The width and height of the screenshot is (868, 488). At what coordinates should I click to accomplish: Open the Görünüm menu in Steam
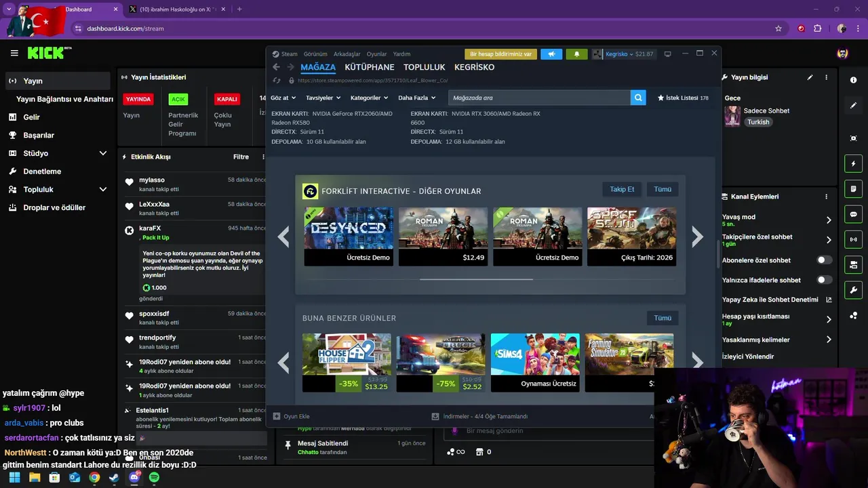[315, 54]
